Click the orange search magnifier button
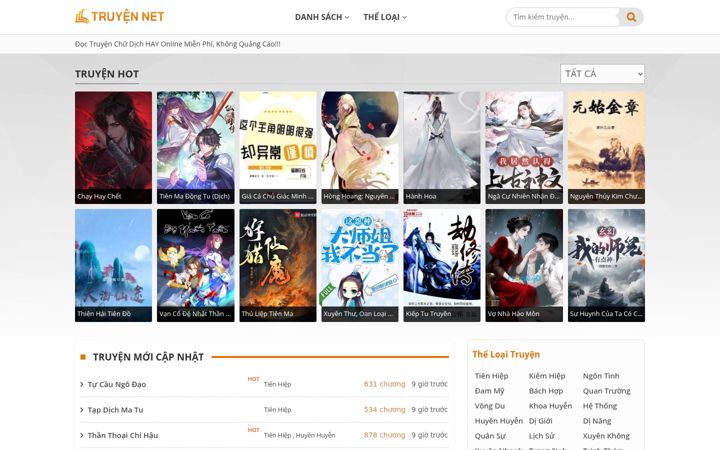The width and height of the screenshot is (720, 450). (x=631, y=17)
